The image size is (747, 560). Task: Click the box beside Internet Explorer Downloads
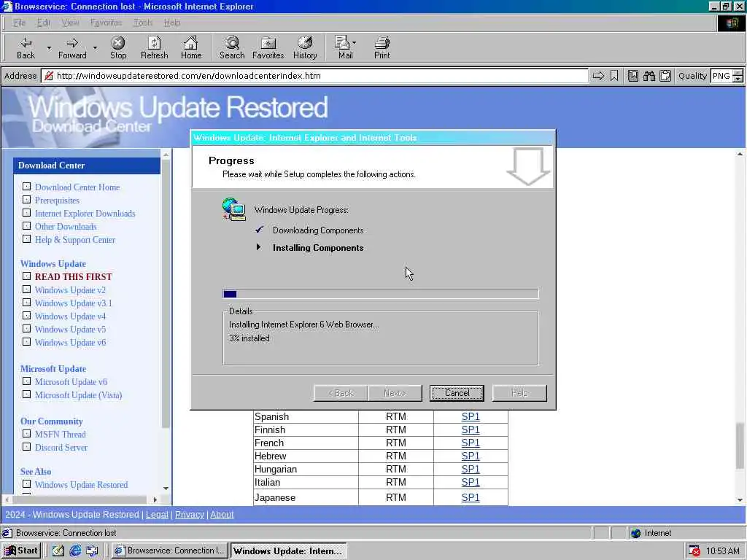tap(27, 213)
